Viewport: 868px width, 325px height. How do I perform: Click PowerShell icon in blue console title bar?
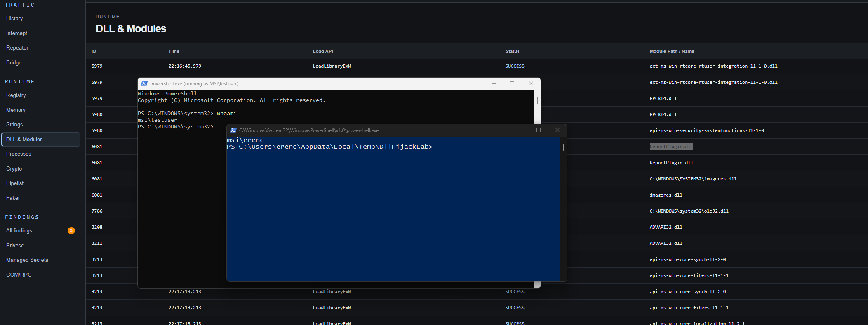233,130
